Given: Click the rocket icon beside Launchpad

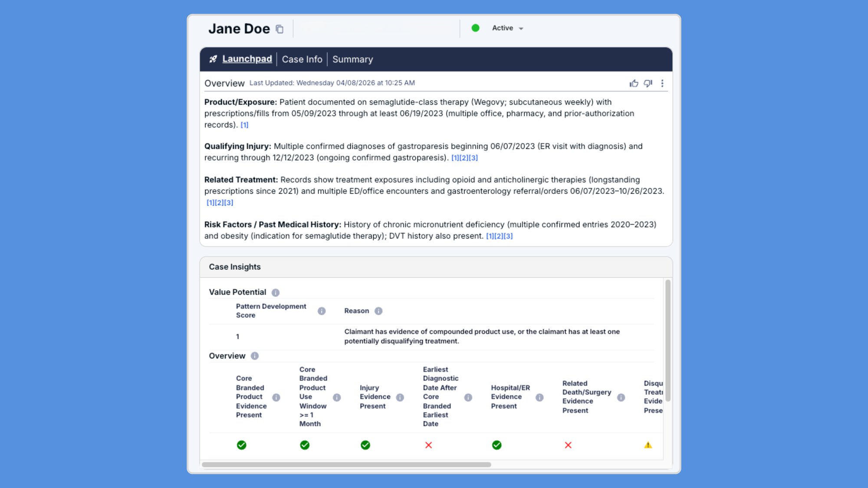Looking at the screenshot, I should click(x=212, y=59).
